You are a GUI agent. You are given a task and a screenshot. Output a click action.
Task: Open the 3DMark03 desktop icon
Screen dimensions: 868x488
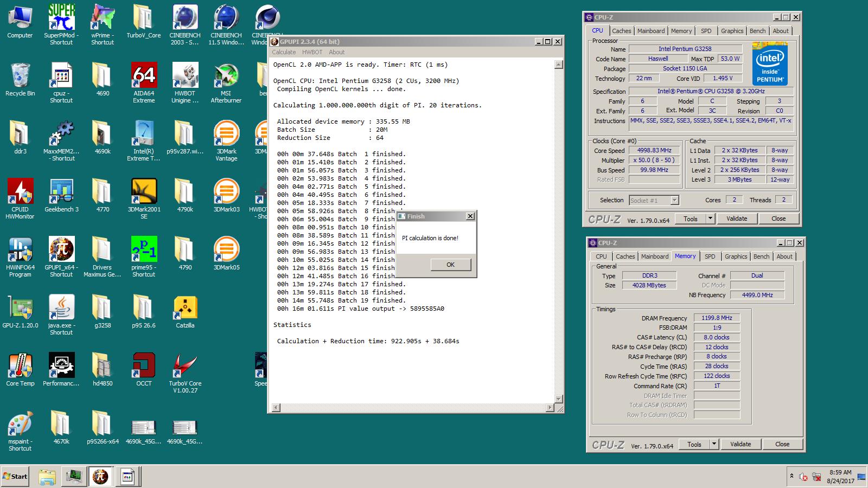pyautogui.click(x=226, y=196)
